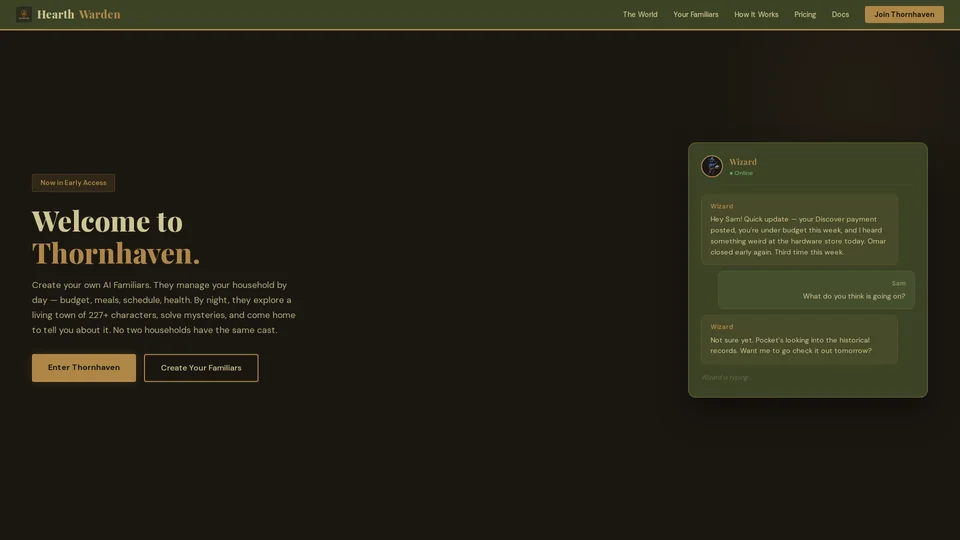Screen dimensions: 960x540
Task: Click the Create Your Familiars button
Action: [x=201, y=367]
